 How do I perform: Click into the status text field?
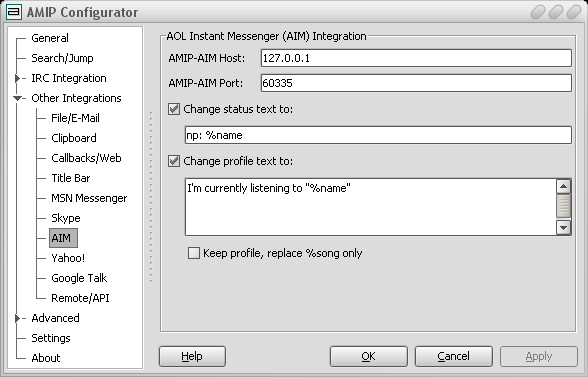[378, 135]
